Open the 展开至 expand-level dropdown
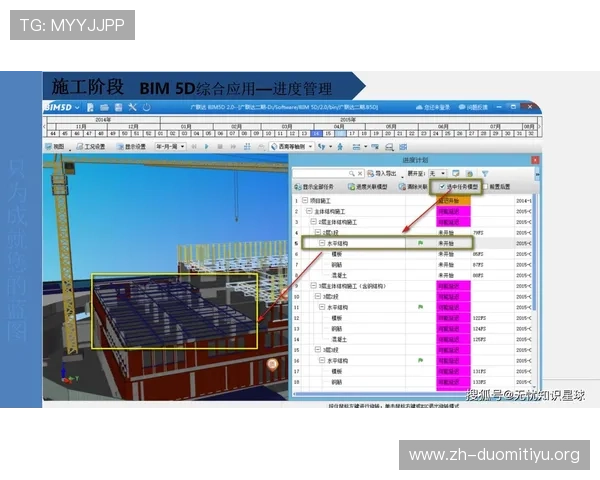The width and height of the screenshot is (600, 480). tap(437, 173)
